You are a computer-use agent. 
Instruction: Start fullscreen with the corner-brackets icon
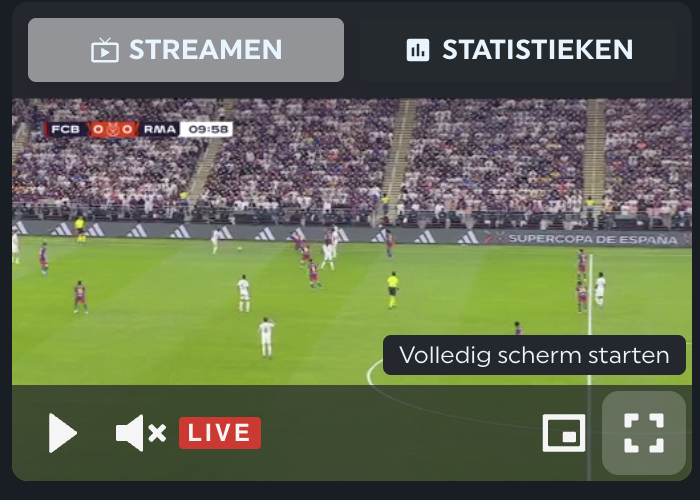(x=644, y=433)
